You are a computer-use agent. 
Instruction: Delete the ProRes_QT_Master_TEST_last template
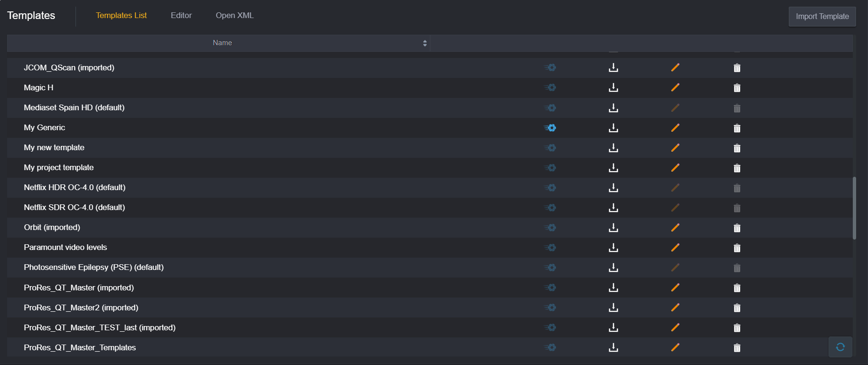pos(737,327)
